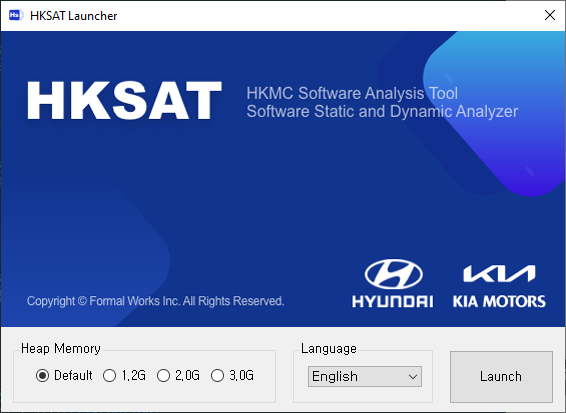Close the HKSAT Launcher window
566x413 pixels.
550,15
